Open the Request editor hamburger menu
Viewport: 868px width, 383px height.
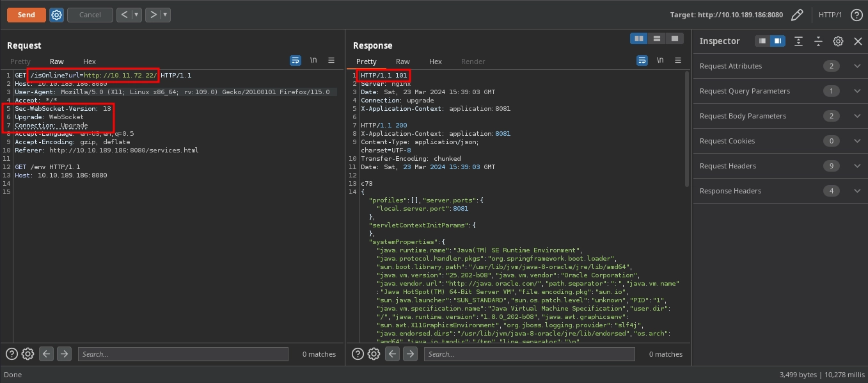pos(331,60)
